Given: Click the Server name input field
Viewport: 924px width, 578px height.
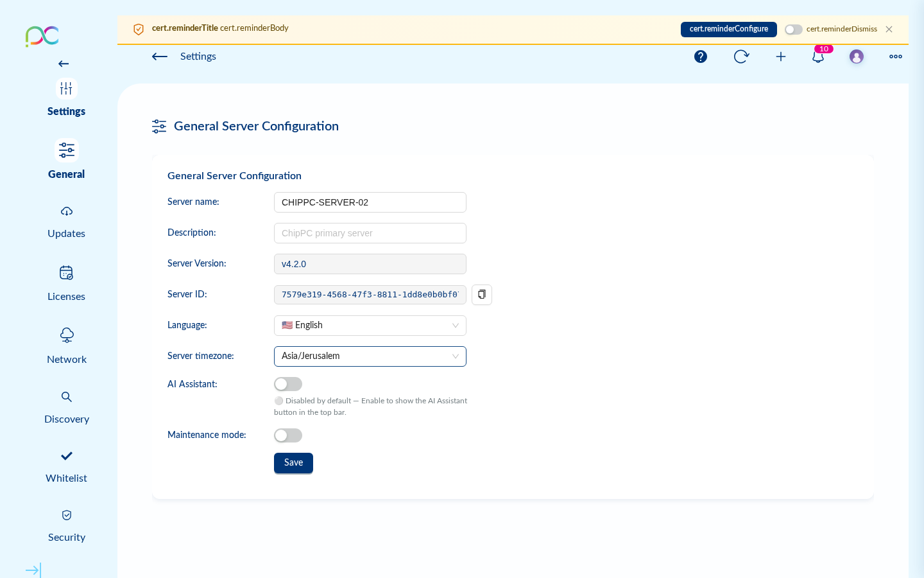Looking at the screenshot, I should coord(370,202).
